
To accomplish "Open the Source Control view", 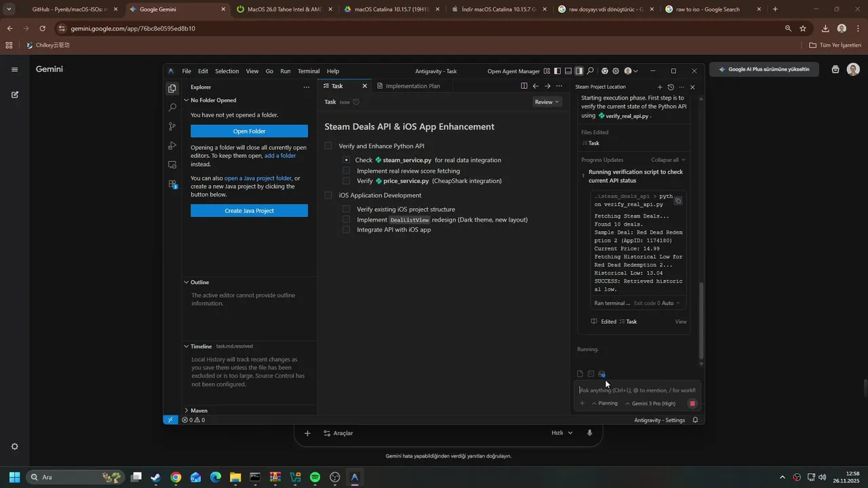I will [x=172, y=127].
